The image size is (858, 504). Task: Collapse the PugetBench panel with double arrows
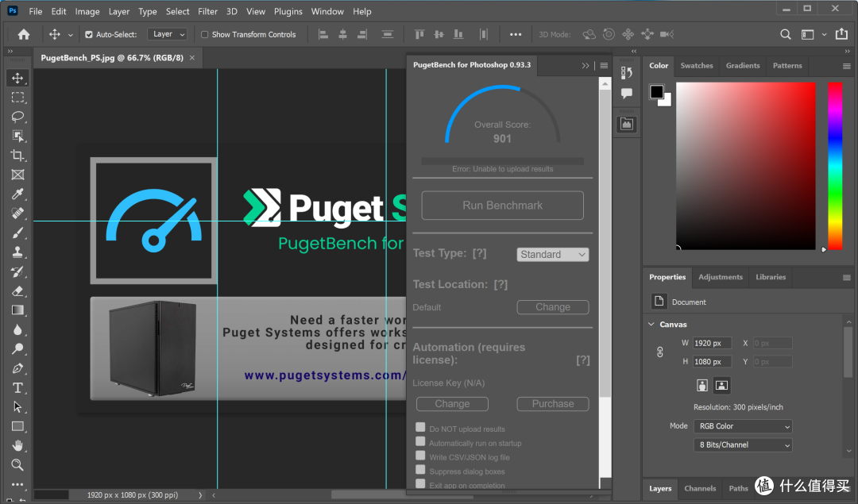586,65
